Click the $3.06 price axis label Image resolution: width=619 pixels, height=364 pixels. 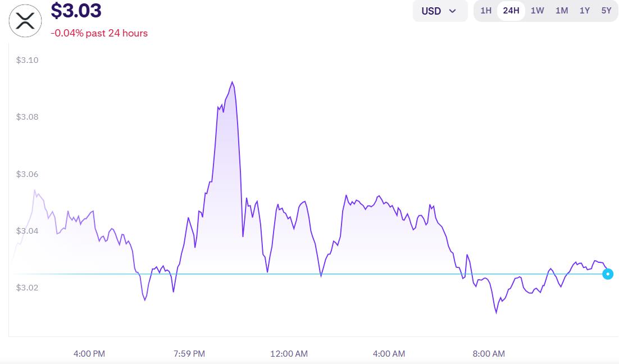27,174
